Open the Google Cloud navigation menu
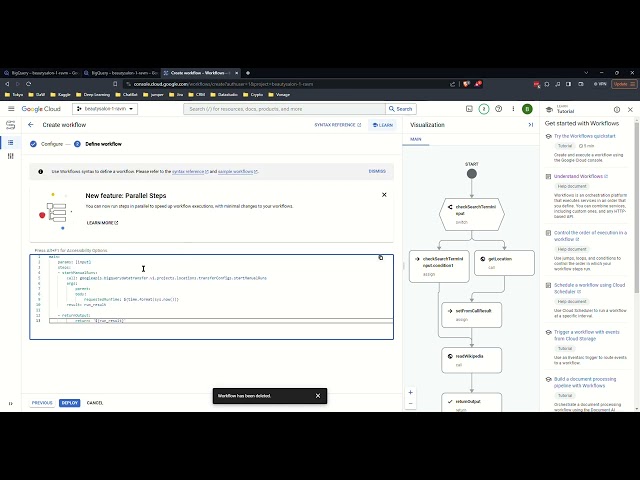This screenshot has width=640, height=480. [x=11, y=109]
